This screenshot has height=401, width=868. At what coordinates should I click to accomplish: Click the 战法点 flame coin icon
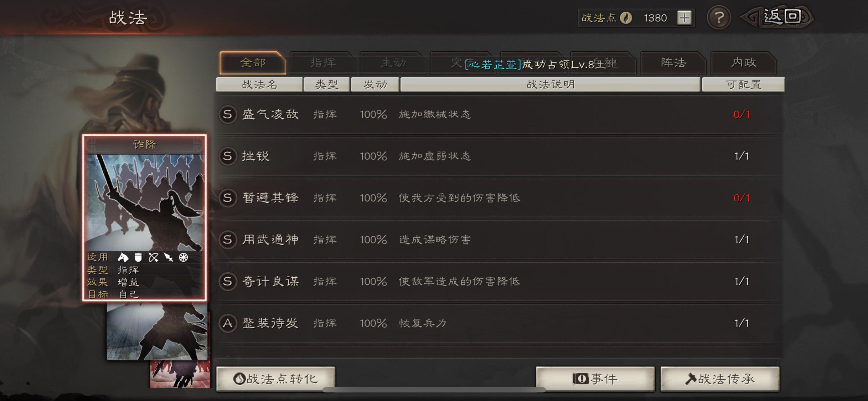[x=626, y=18]
